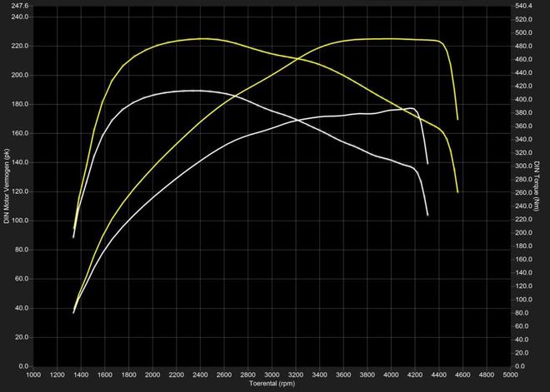Click yellow torque curve peak near 2400 rpm

coord(201,38)
